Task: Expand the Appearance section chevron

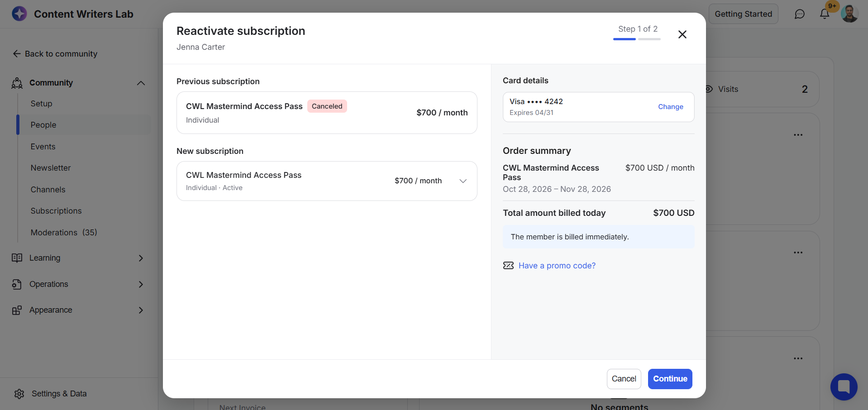Action: pos(141,310)
